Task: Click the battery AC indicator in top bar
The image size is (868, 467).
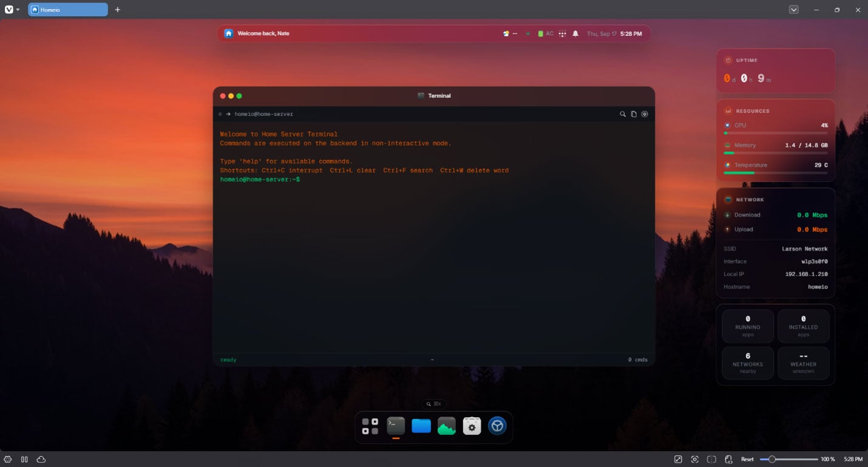Action: click(546, 34)
